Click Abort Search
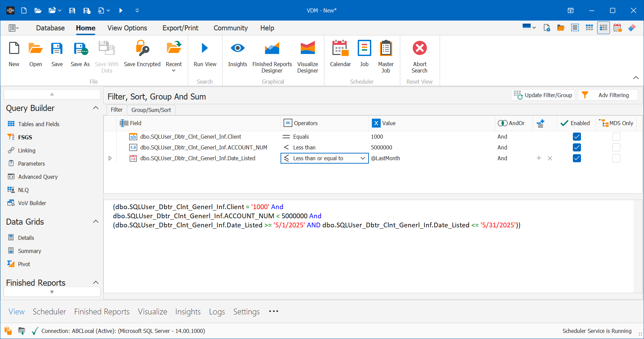644x339 pixels. [419, 57]
